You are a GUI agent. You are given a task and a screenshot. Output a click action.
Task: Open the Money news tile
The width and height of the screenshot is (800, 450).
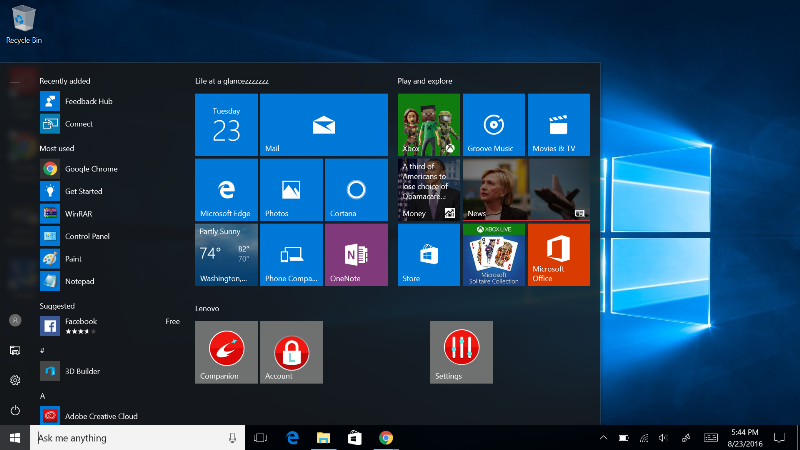pyautogui.click(x=429, y=190)
